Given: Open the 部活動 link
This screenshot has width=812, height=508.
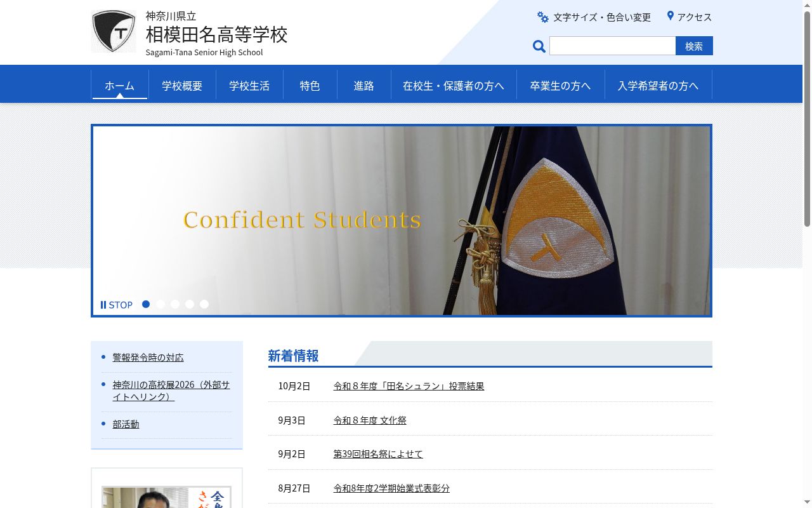Looking at the screenshot, I should (126, 424).
